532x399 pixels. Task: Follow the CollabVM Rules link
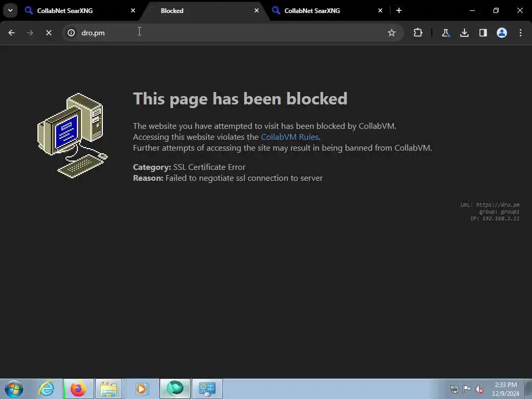point(289,137)
